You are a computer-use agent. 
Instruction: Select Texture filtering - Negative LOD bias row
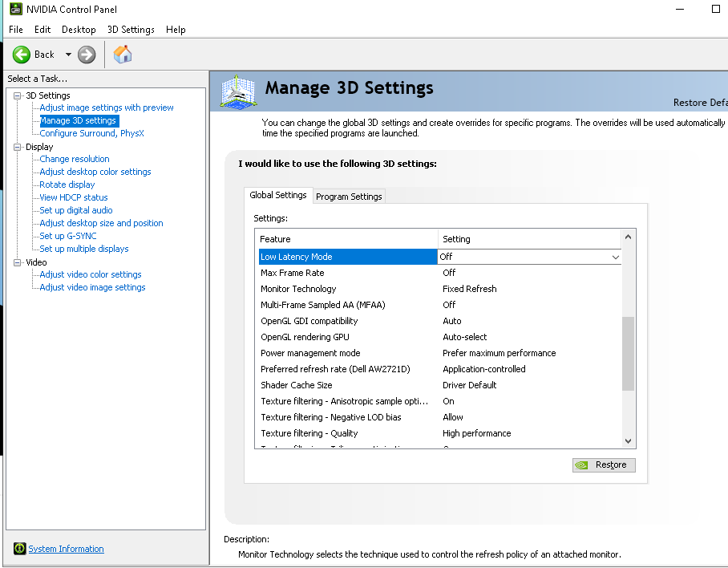(x=439, y=417)
